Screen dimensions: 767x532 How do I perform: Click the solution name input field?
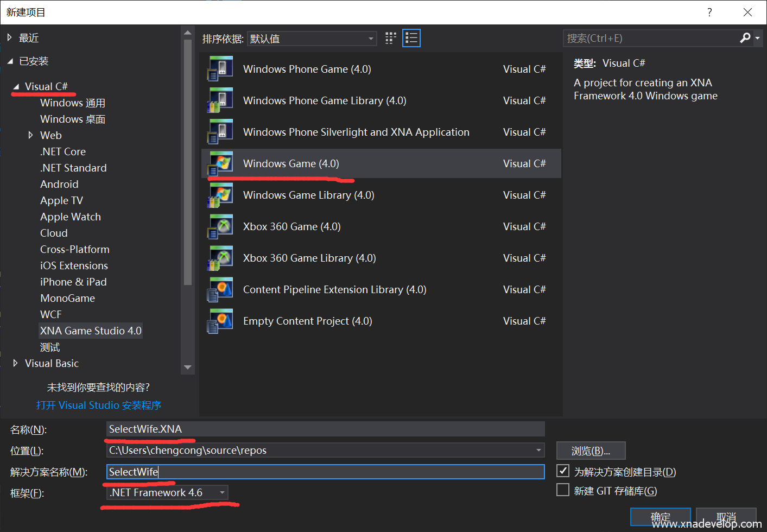tap(326, 472)
